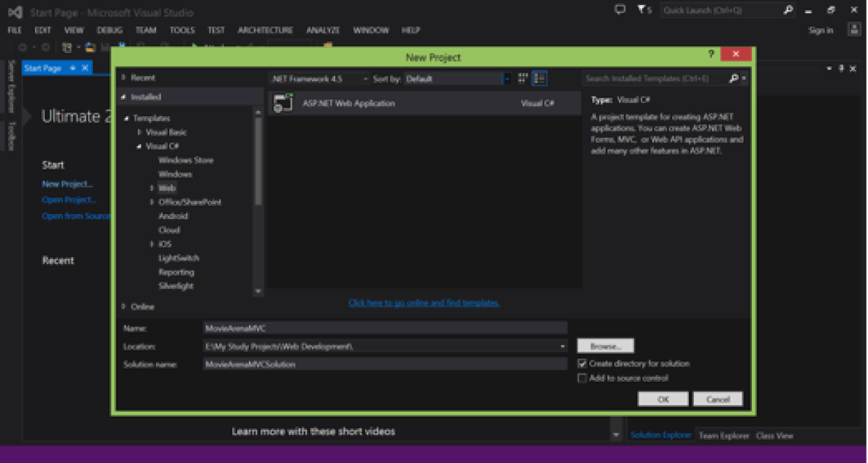Expand the Recent section
The image size is (868, 463).
coord(123,78)
